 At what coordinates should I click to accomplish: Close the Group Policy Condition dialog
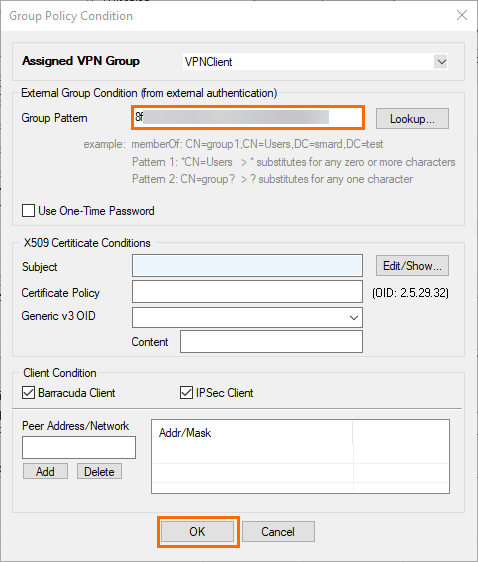click(462, 15)
